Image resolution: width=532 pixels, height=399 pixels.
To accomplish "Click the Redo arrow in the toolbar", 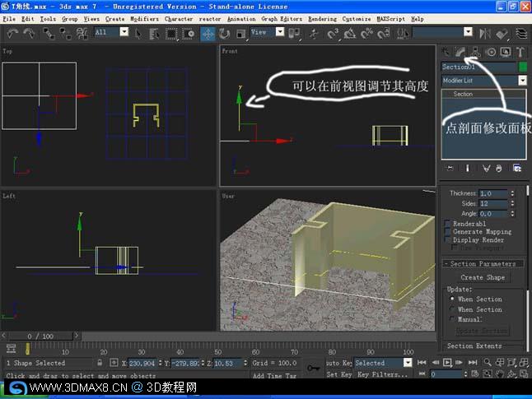I will point(29,33).
